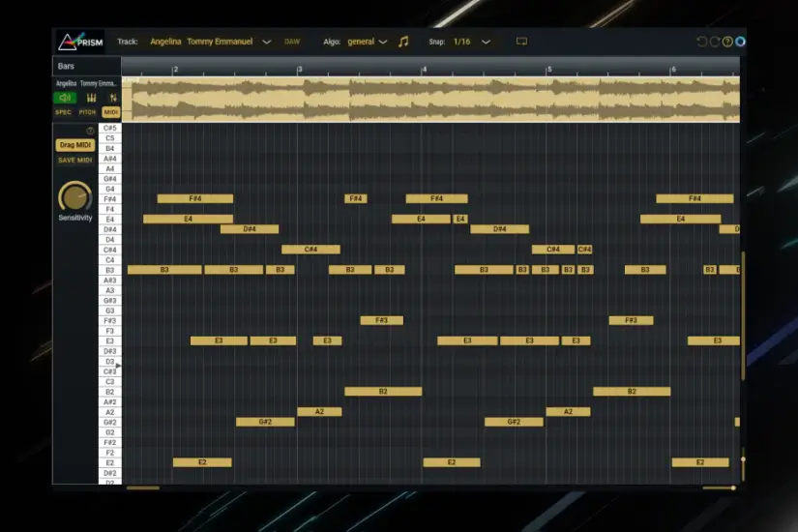Click the blue circular icon at top right

pos(740,42)
